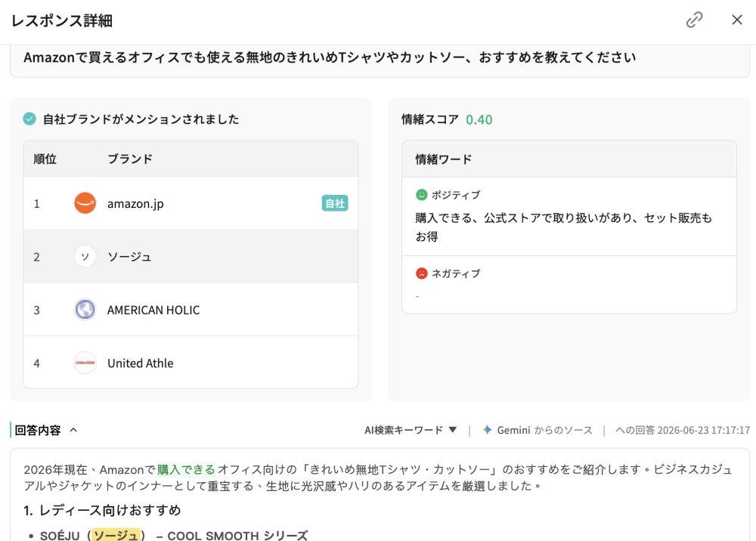Collapse the 回答内容 section chevron
This screenshot has height=541, width=756.
73,430
